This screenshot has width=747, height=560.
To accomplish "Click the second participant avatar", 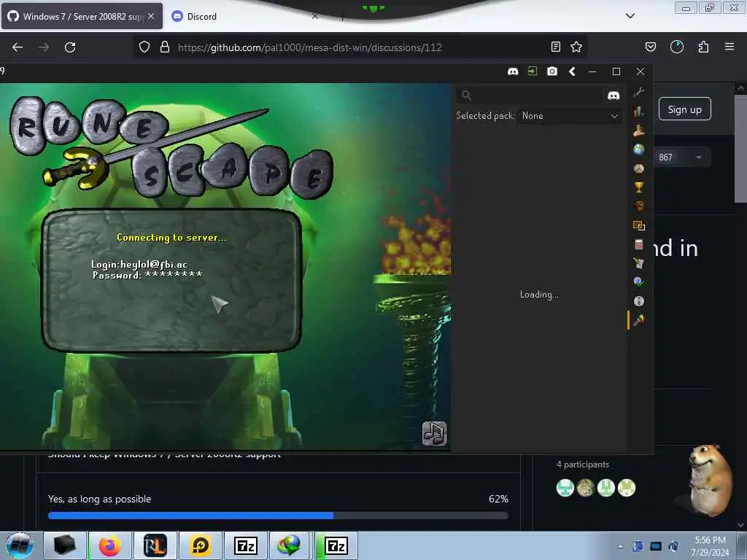I will (586, 488).
